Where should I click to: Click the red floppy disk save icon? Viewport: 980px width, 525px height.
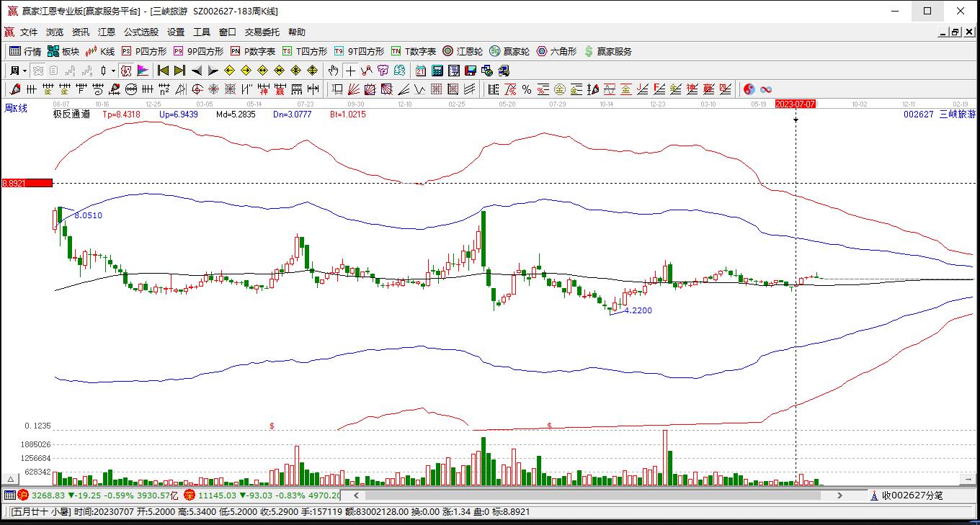[471, 71]
